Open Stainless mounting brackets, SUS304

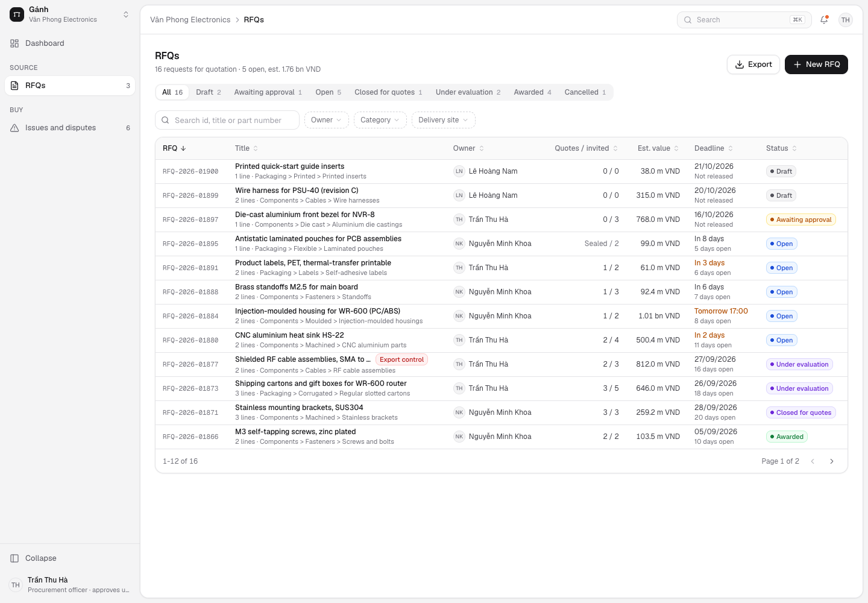tap(299, 408)
